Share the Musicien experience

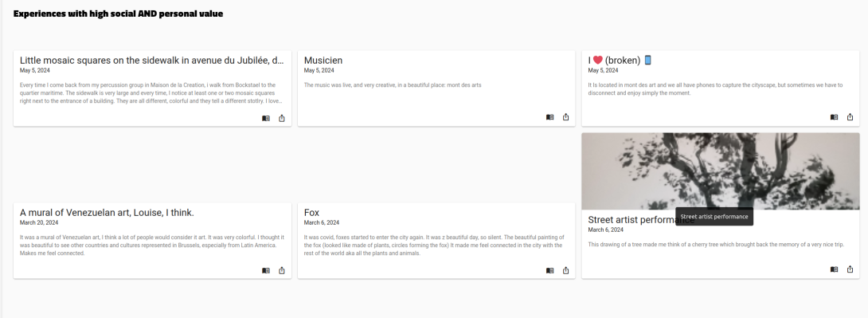(565, 117)
